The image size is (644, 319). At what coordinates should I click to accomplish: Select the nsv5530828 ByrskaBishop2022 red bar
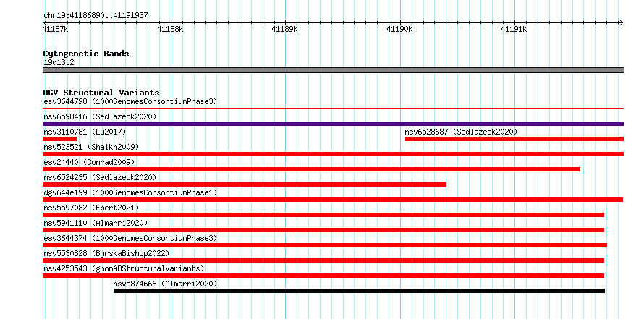pyautogui.click(x=323, y=260)
